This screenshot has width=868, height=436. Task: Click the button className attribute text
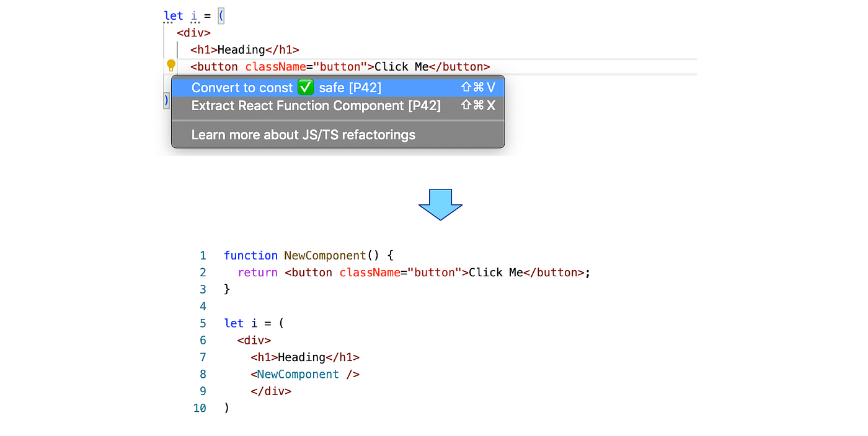(275, 66)
